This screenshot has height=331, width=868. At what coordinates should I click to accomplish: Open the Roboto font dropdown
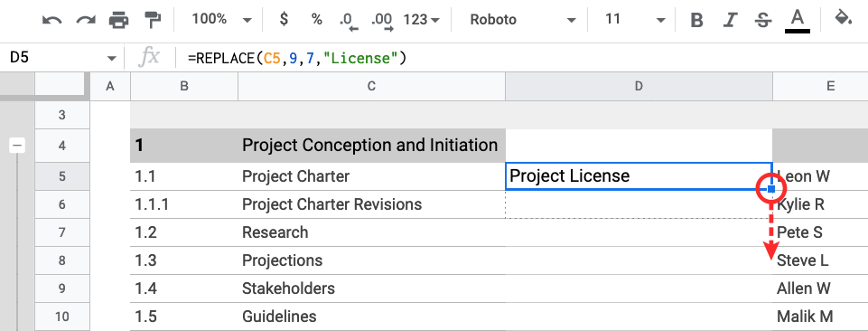coord(523,20)
